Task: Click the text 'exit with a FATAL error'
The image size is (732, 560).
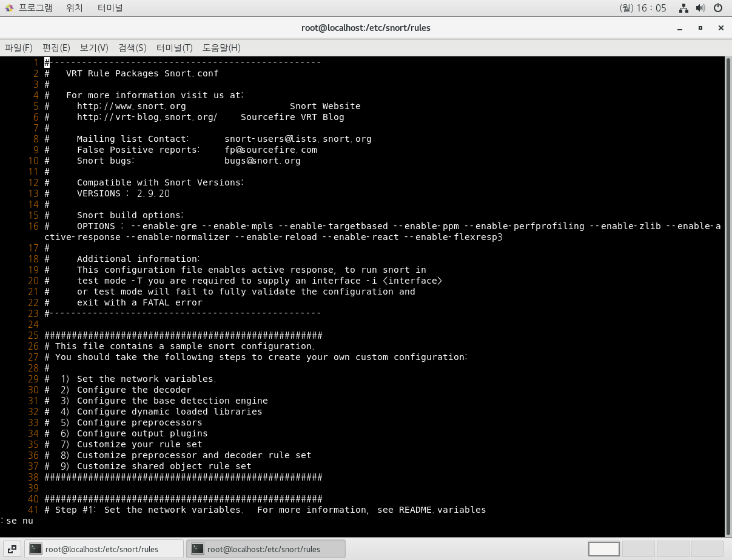Action: coord(139,302)
